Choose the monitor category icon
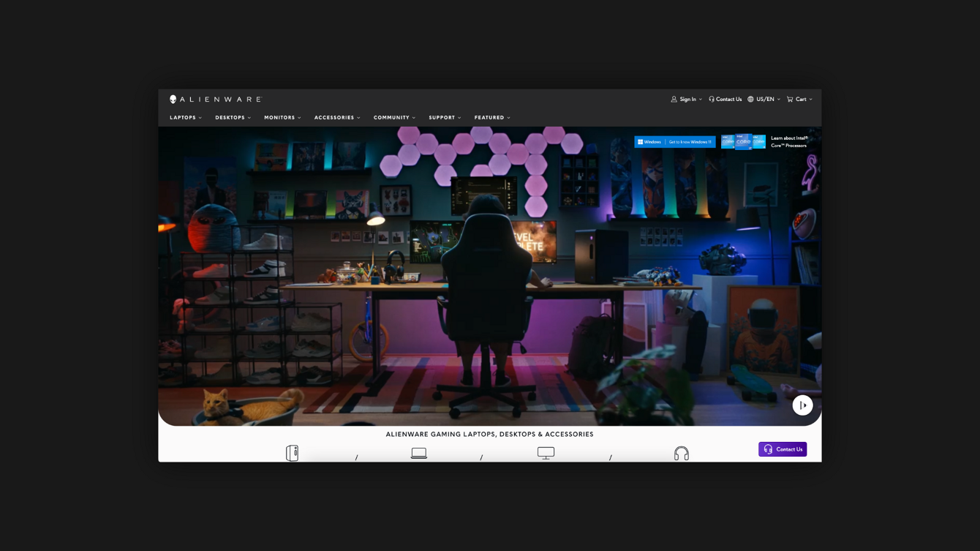Viewport: 980px width, 551px height. click(546, 454)
